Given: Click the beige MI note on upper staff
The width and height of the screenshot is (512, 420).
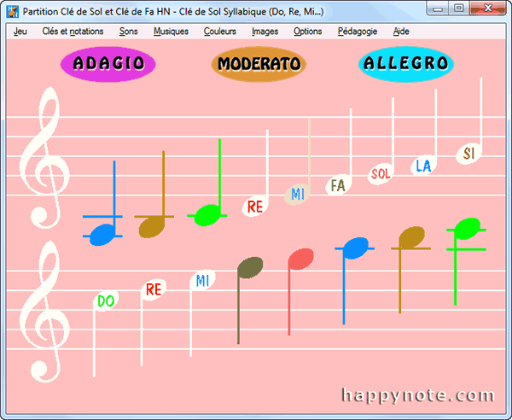Looking at the screenshot, I should [x=297, y=195].
